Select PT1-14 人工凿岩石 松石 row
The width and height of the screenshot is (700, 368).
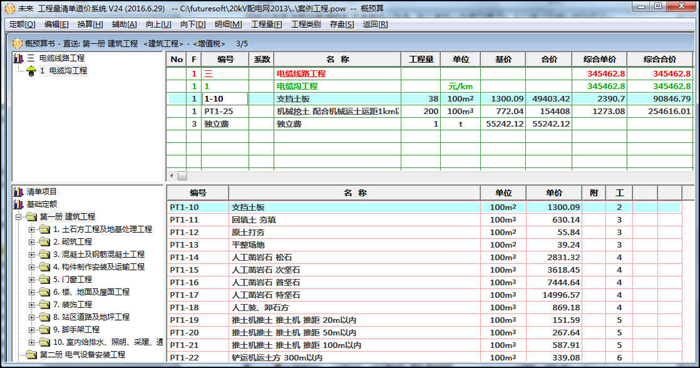coord(424,257)
